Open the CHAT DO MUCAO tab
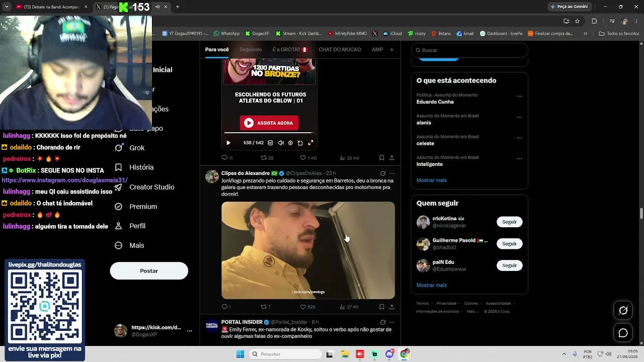This screenshot has height=362, width=644. [x=340, y=50]
